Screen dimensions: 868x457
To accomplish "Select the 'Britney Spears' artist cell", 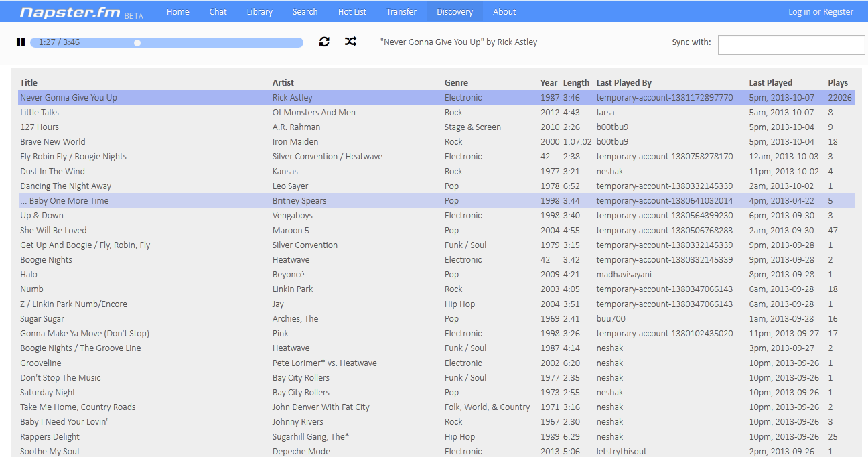I will (299, 201).
